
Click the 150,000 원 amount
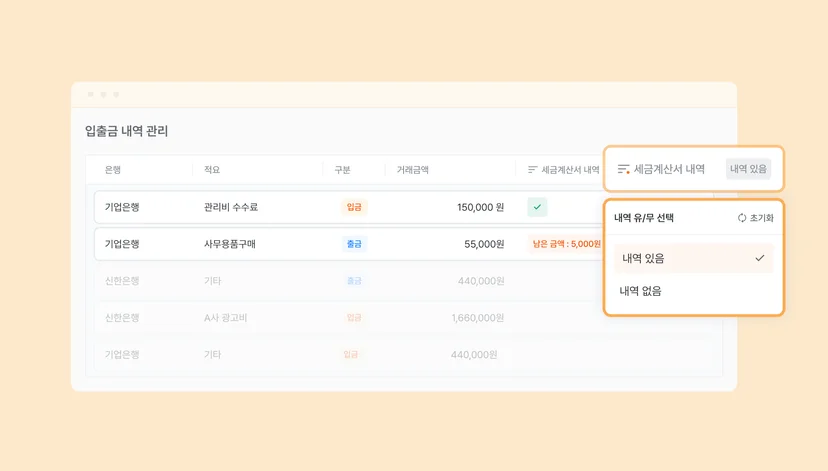click(x=481, y=208)
